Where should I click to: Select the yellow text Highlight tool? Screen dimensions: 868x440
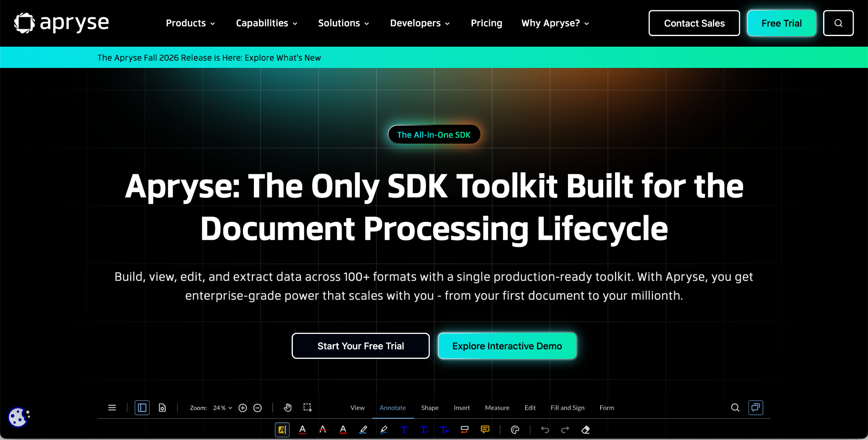tap(282, 430)
